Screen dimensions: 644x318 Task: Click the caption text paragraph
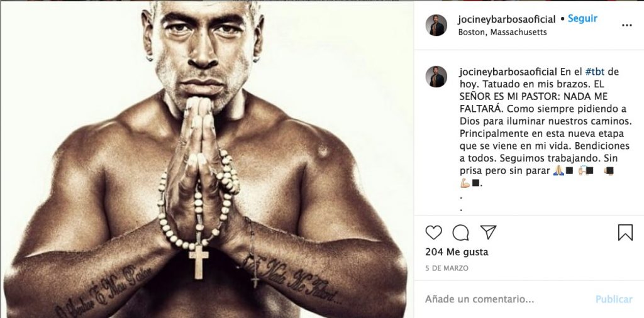544,127
